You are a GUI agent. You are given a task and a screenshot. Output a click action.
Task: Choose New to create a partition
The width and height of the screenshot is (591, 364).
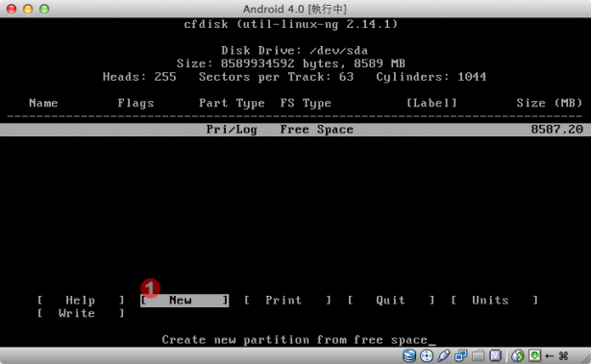click(x=185, y=300)
